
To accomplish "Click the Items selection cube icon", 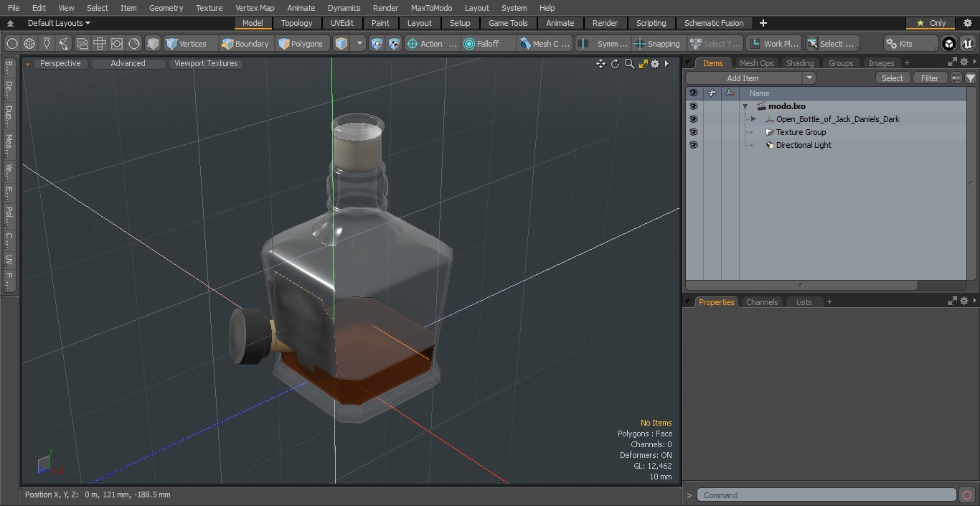I will pyautogui.click(x=342, y=44).
